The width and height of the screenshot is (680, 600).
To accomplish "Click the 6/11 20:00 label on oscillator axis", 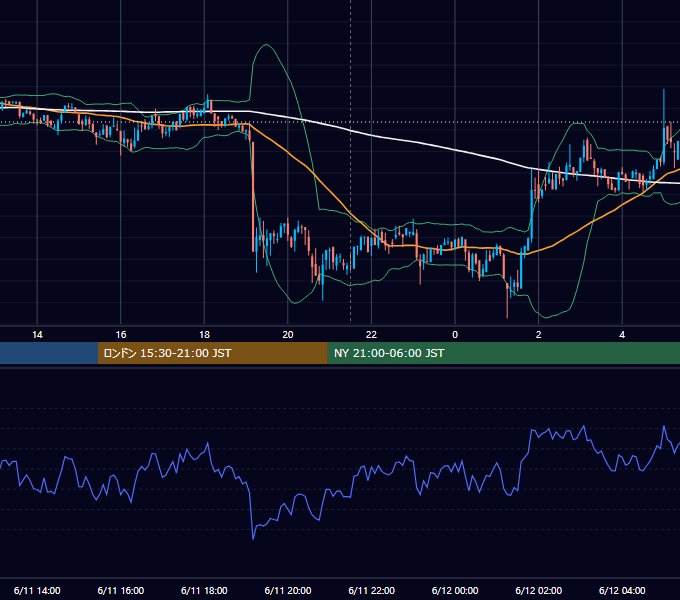I will (x=288, y=590).
